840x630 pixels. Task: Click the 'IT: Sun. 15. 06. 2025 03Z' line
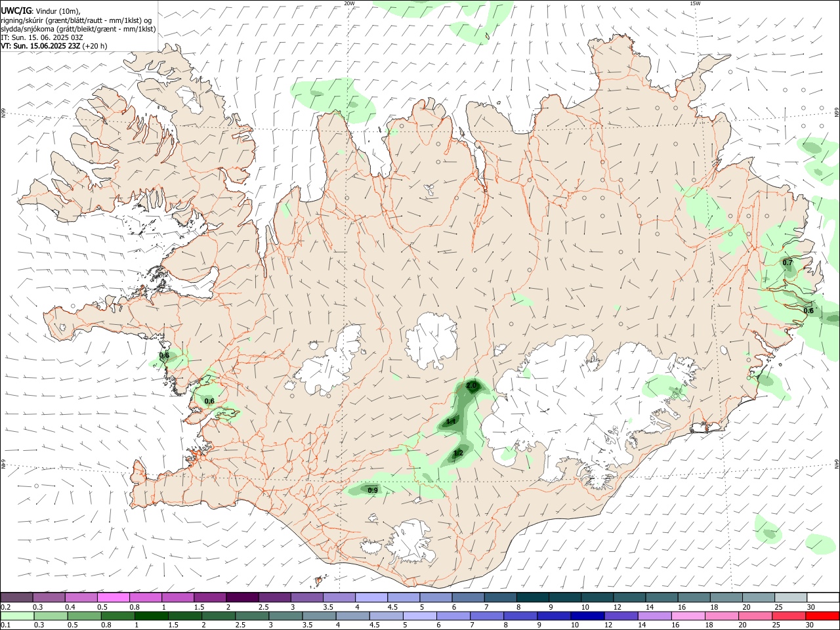pyautogui.click(x=42, y=37)
